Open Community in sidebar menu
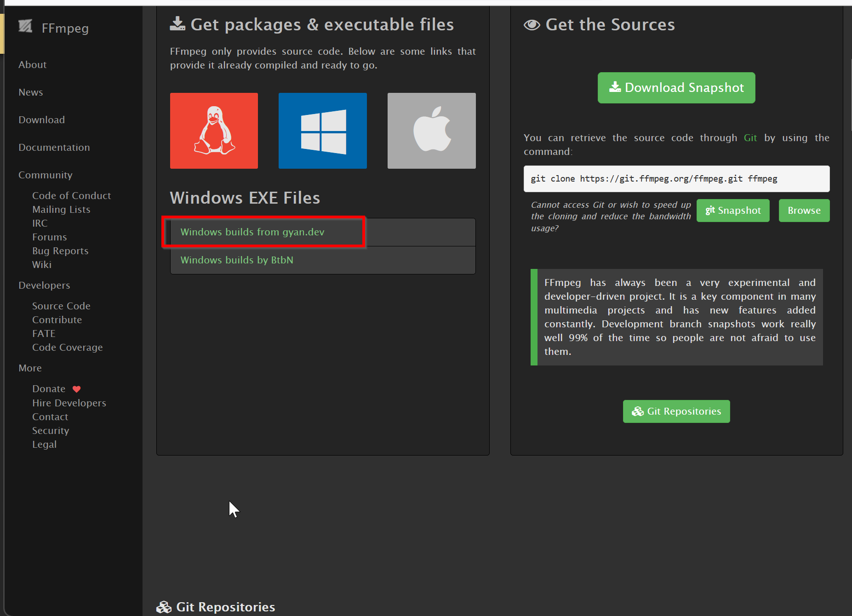The height and width of the screenshot is (616, 852). coord(46,175)
